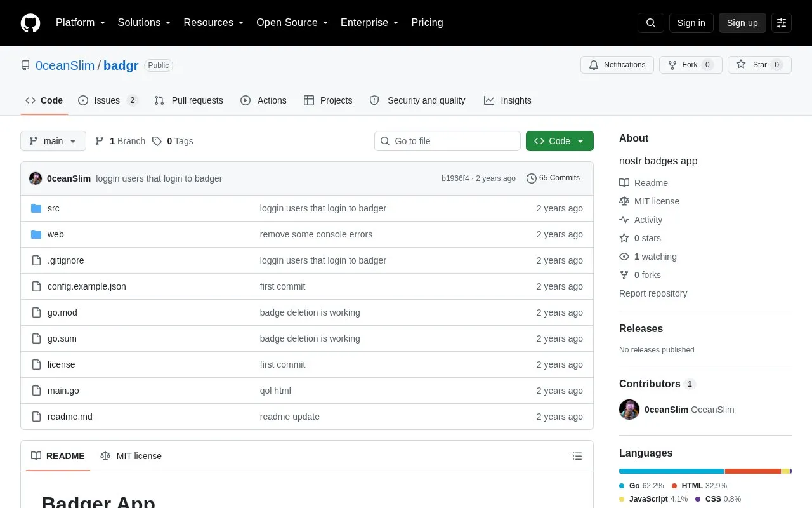Screen dimensions: 812x508
Task: Click the HTML segment of languages bar
Action: click(x=752, y=471)
